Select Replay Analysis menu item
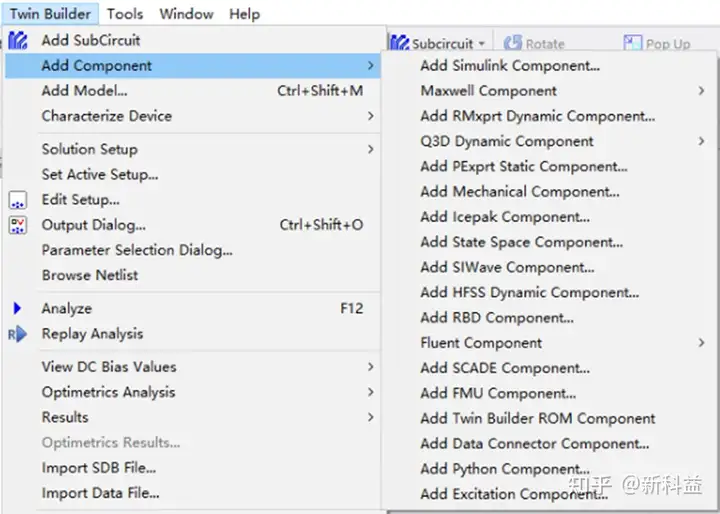The height and width of the screenshot is (514, 720). click(193, 334)
